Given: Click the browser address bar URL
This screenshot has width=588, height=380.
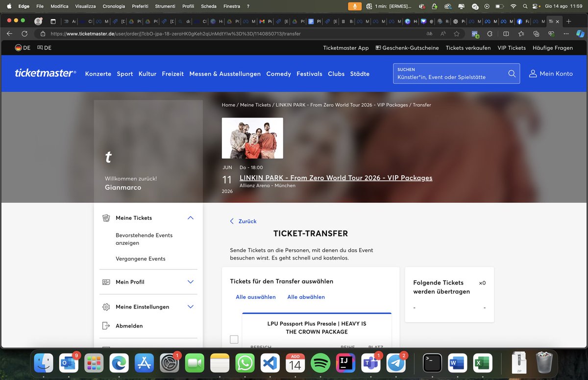Looking at the screenshot, I should point(175,34).
